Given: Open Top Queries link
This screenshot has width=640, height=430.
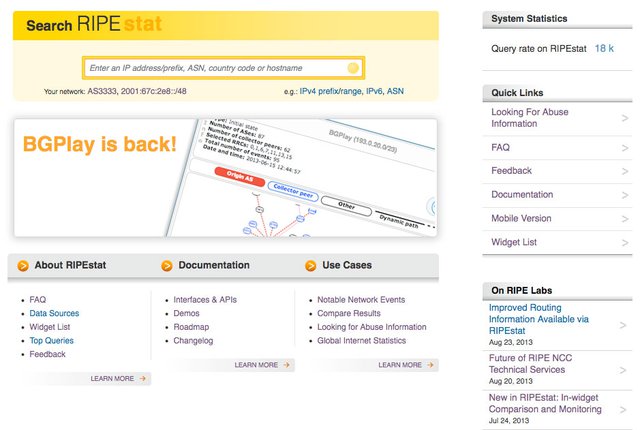Looking at the screenshot, I should 51,341.
